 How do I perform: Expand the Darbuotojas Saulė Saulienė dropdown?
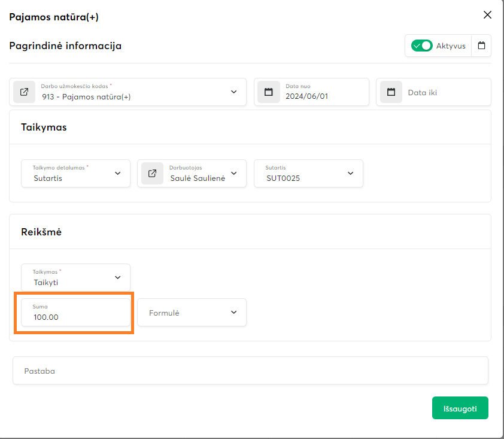pos(233,173)
